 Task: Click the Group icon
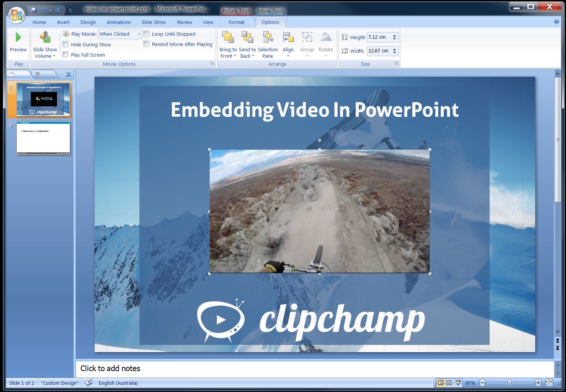pos(307,37)
